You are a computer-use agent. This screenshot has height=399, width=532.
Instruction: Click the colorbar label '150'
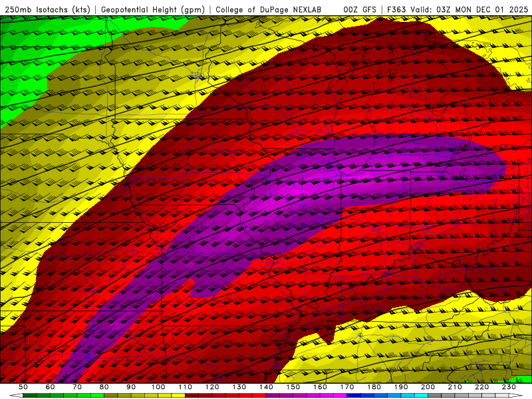[x=293, y=387]
